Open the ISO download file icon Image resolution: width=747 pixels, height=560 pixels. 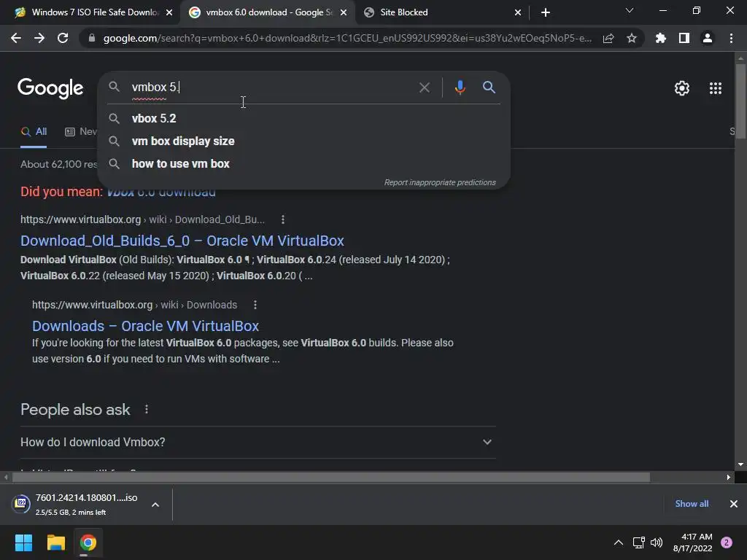click(x=21, y=503)
